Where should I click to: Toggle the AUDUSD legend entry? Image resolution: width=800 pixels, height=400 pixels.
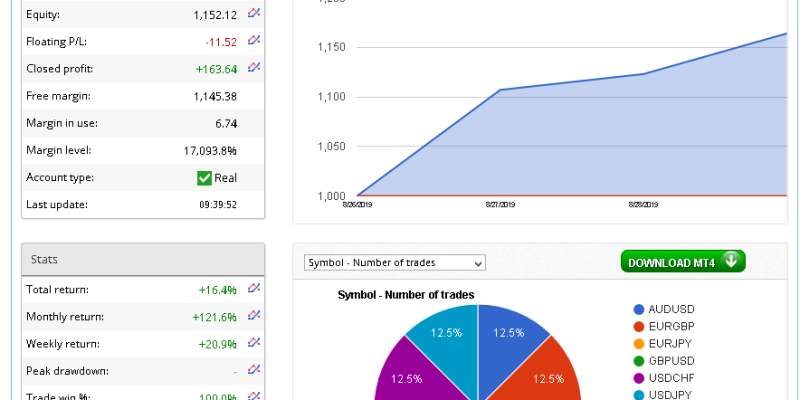pos(667,310)
